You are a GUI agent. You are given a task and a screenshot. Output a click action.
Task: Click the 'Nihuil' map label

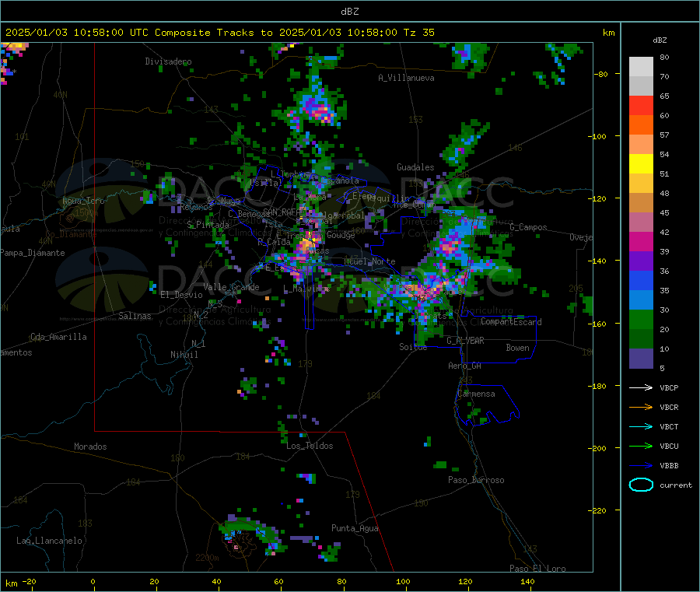pos(184,355)
